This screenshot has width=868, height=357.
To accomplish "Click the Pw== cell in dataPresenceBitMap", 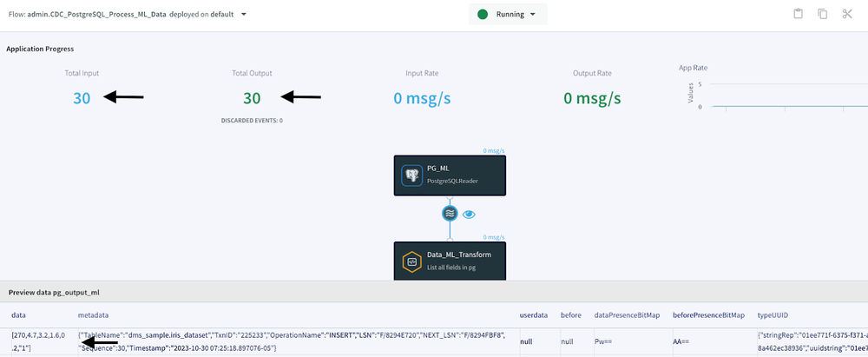I will [603, 342].
